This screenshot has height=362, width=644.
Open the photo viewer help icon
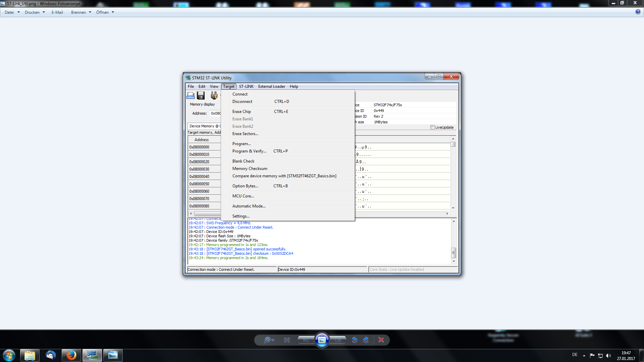pos(638,12)
